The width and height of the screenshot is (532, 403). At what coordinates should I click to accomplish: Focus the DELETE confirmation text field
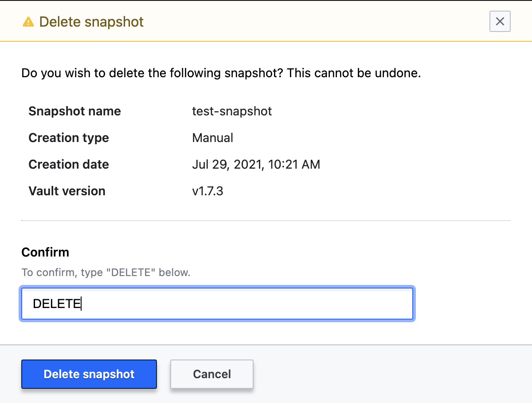coord(217,304)
